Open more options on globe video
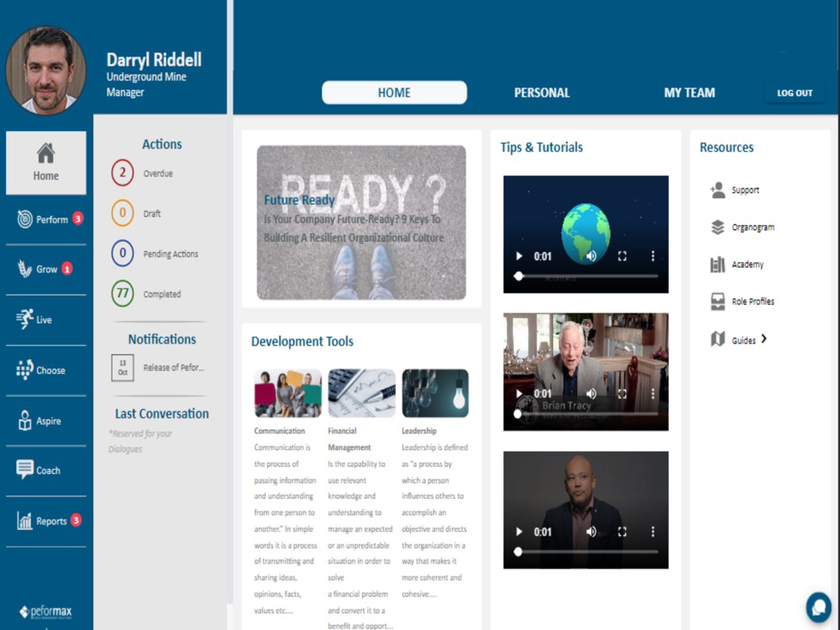 click(x=653, y=256)
